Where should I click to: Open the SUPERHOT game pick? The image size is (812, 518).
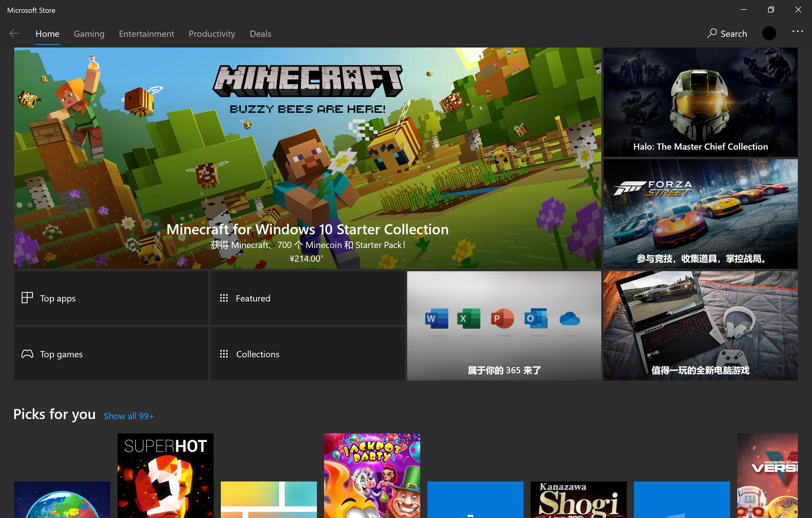pyautogui.click(x=165, y=476)
